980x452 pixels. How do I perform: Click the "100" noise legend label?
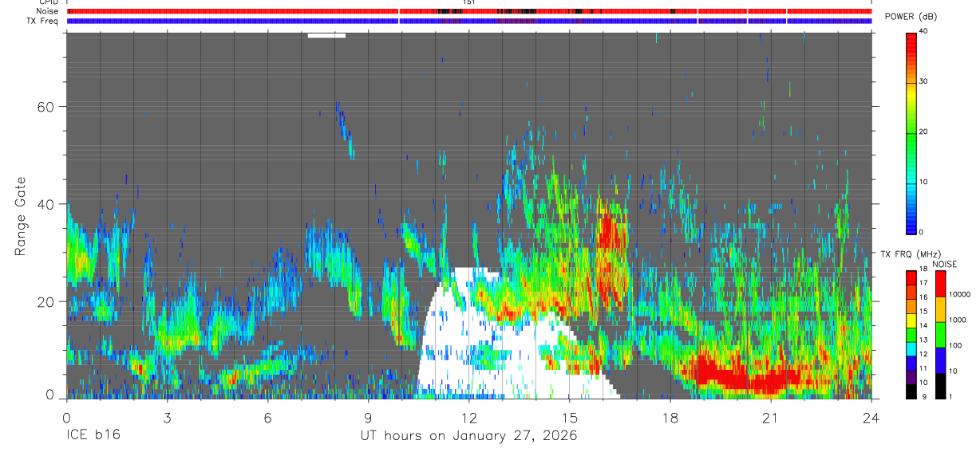(x=955, y=344)
